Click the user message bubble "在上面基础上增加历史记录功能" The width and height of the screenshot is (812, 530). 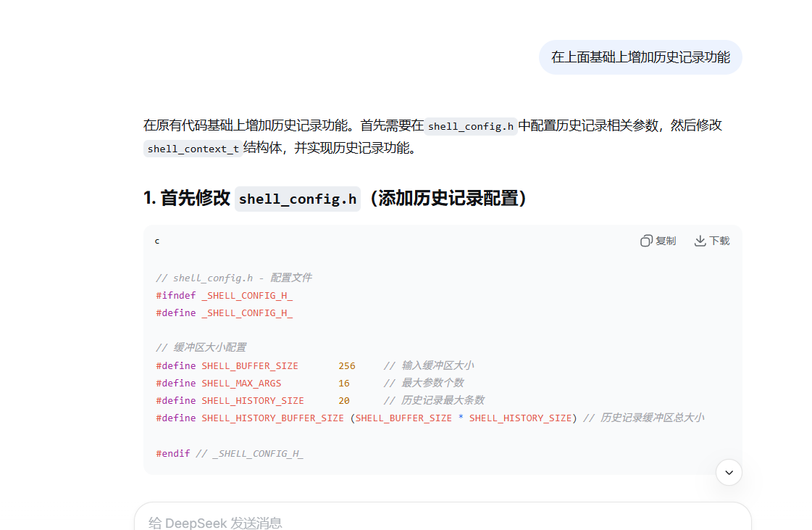click(640, 57)
